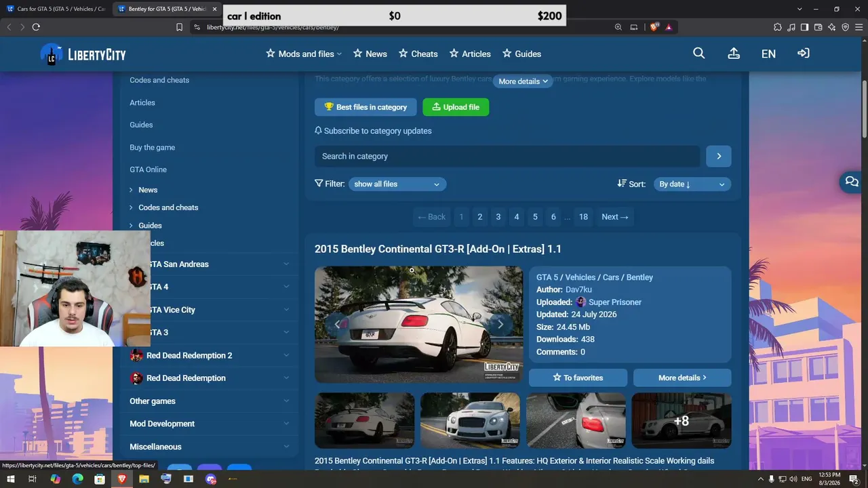This screenshot has height=488, width=868.
Task: Open the News menu in the header
Action: click(x=370, y=54)
